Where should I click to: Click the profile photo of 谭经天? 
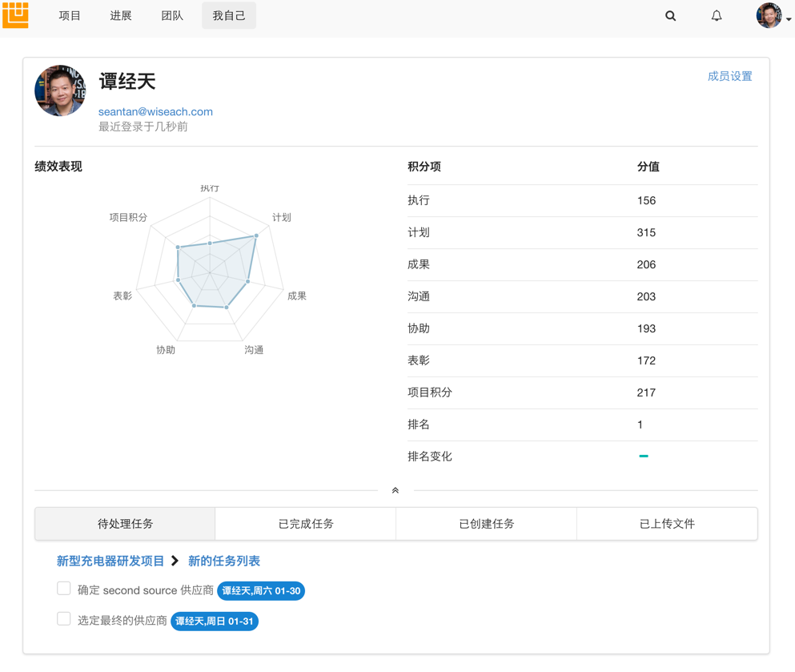(60, 91)
